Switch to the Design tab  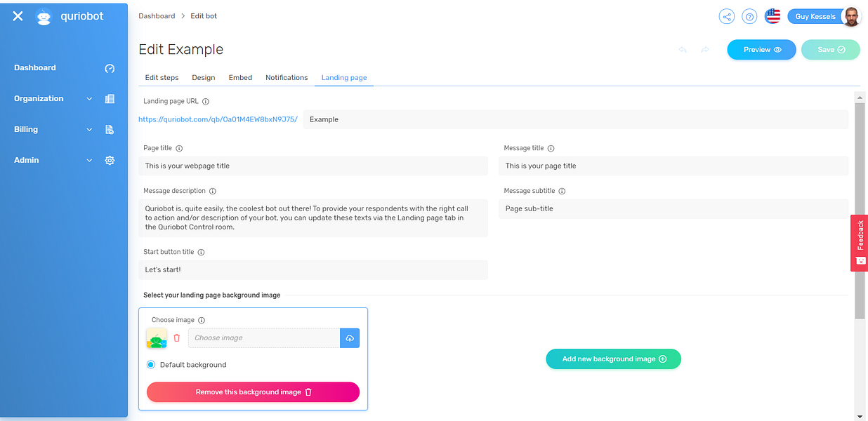tap(204, 78)
